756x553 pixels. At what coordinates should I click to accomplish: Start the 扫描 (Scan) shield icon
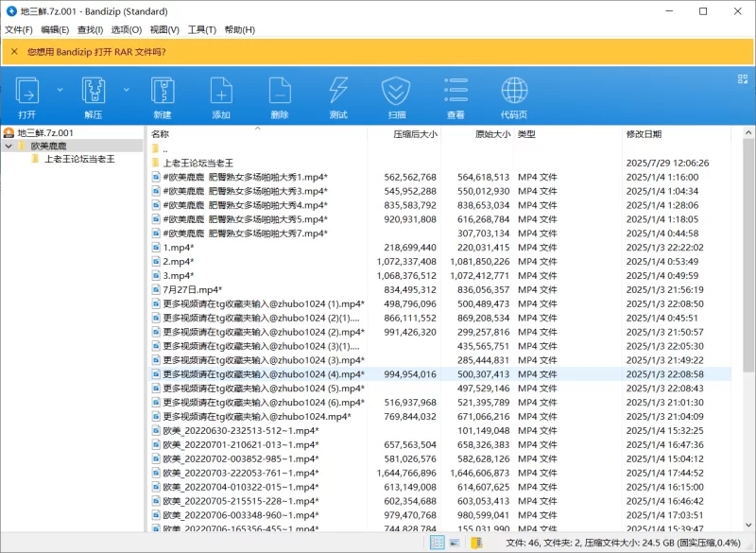[396, 90]
